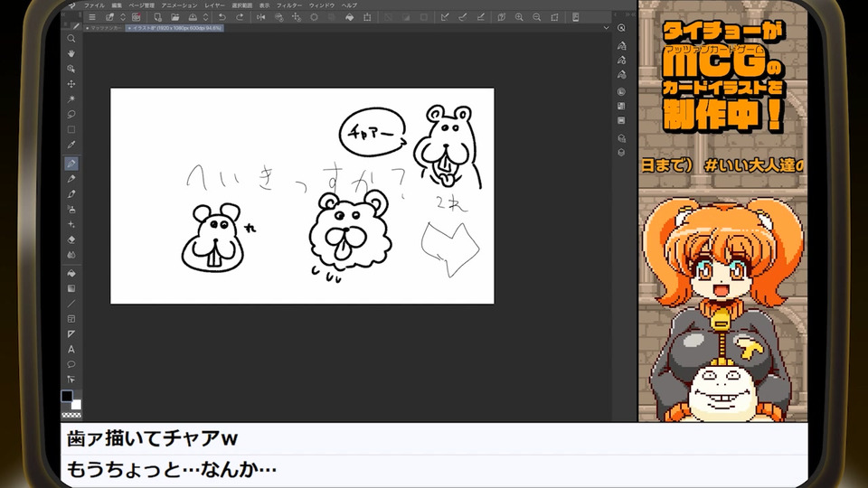Open the hamburger menu in the command bar
868x488 pixels.
[91, 16]
